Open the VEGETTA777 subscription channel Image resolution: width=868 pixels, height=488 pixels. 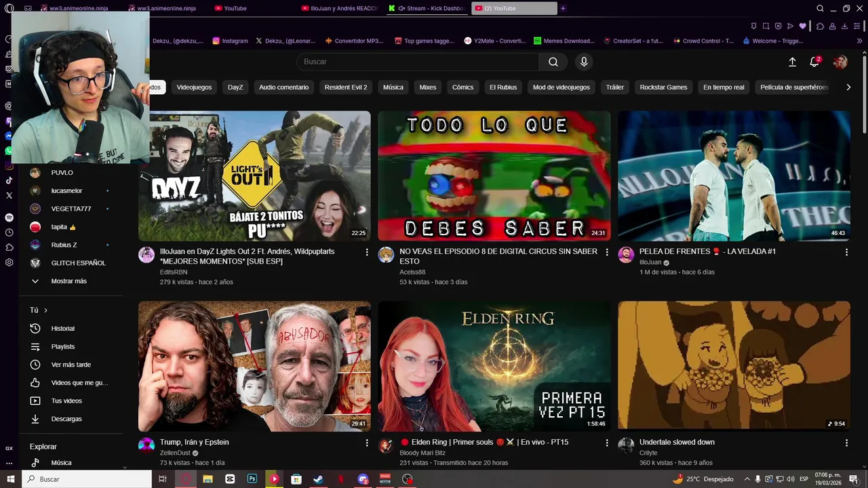pos(71,209)
